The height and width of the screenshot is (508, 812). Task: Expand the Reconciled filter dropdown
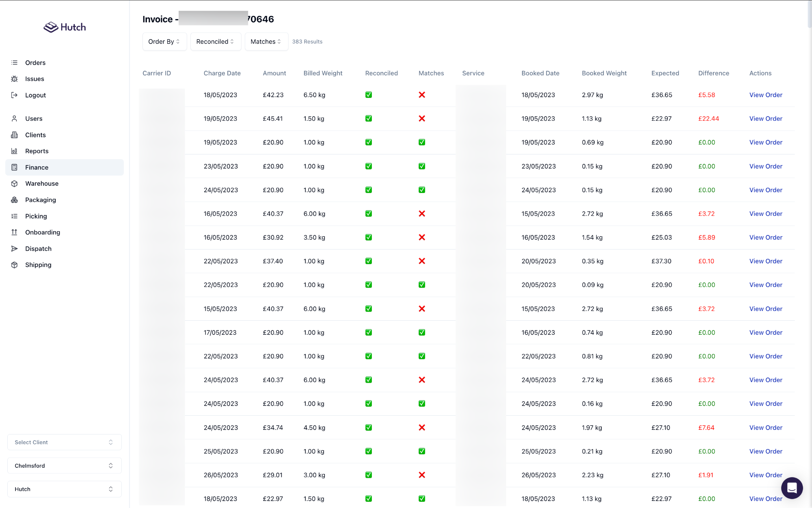215,41
